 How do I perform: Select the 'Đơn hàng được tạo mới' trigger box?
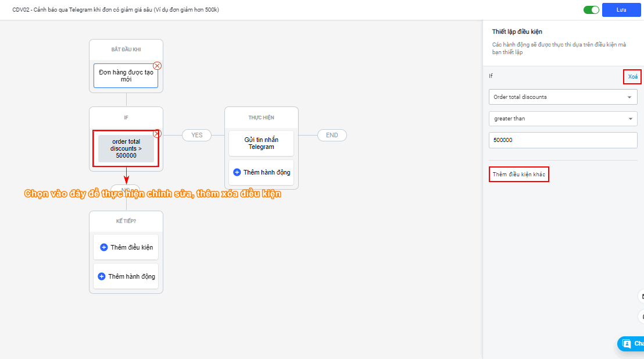[x=126, y=76]
